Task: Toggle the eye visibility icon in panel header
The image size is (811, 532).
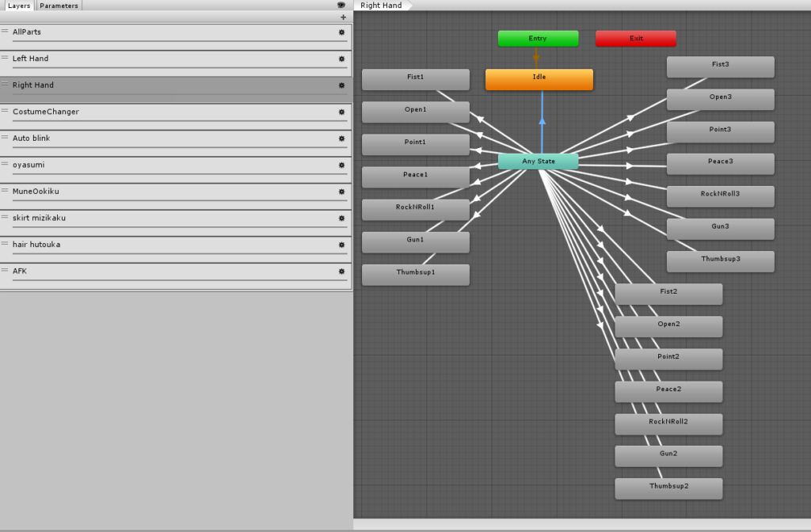Action: [x=341, y=6]
